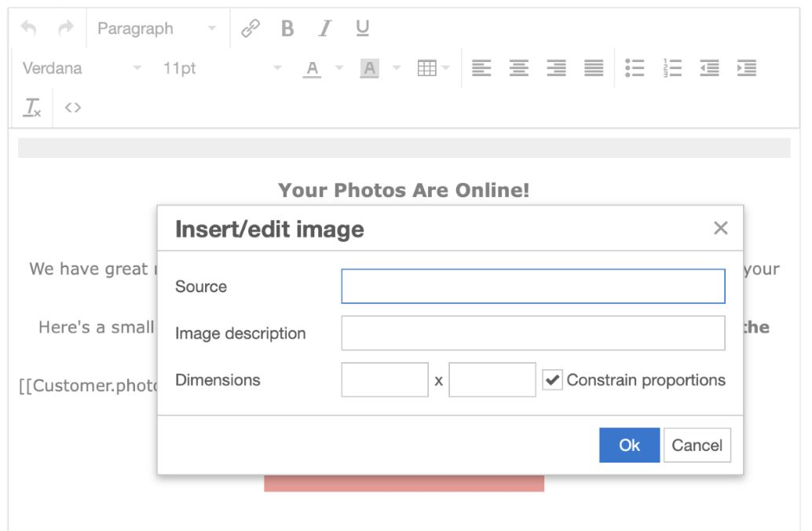Viewport: 812px width, 531px height.
Task: Apply text color with the A icon
Action: [312, 68]
